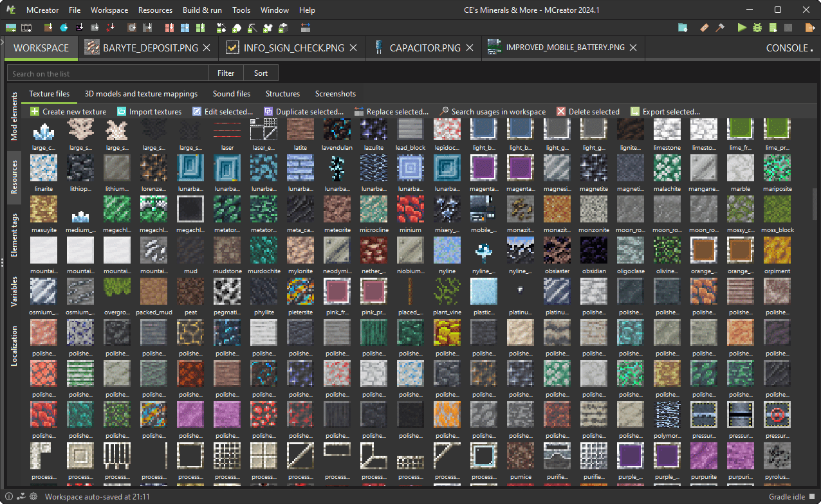Open the Build & run menu

tap(202, 10)
